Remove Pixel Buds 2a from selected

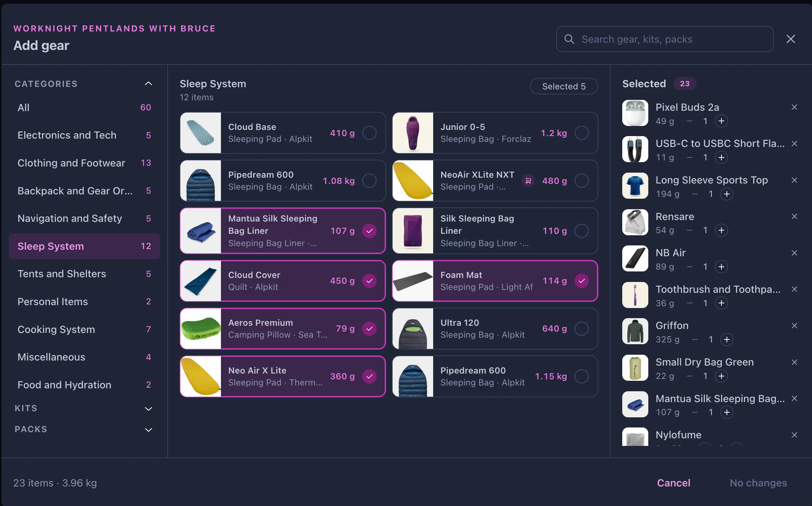[x=794, y=107]
